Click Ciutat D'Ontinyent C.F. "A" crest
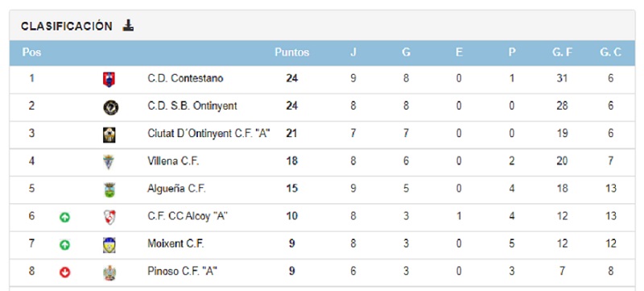Viewport: 644px width, 291px height. (109, 135)
